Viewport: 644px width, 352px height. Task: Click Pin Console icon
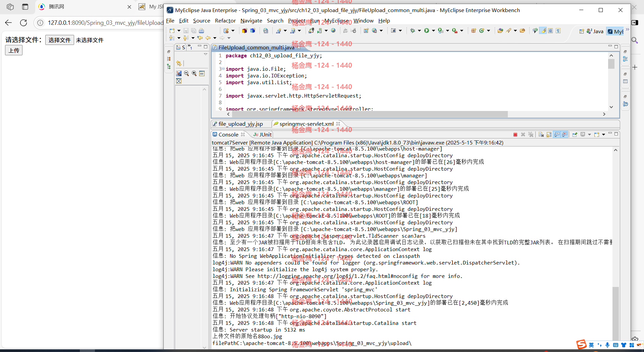tap(575, 134)
